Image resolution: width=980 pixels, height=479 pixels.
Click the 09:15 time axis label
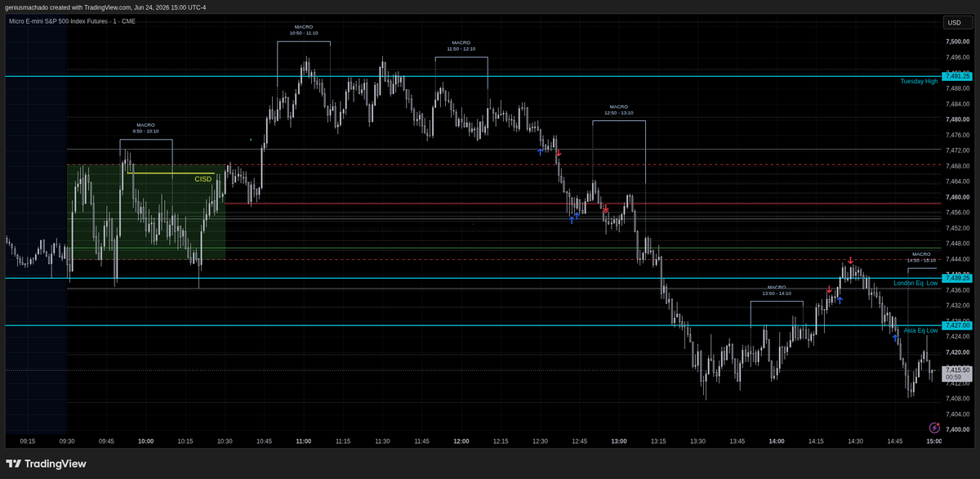28,441
